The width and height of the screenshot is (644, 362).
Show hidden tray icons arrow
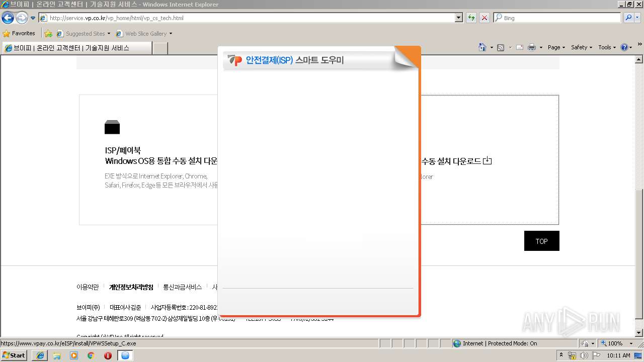point(561,355)
